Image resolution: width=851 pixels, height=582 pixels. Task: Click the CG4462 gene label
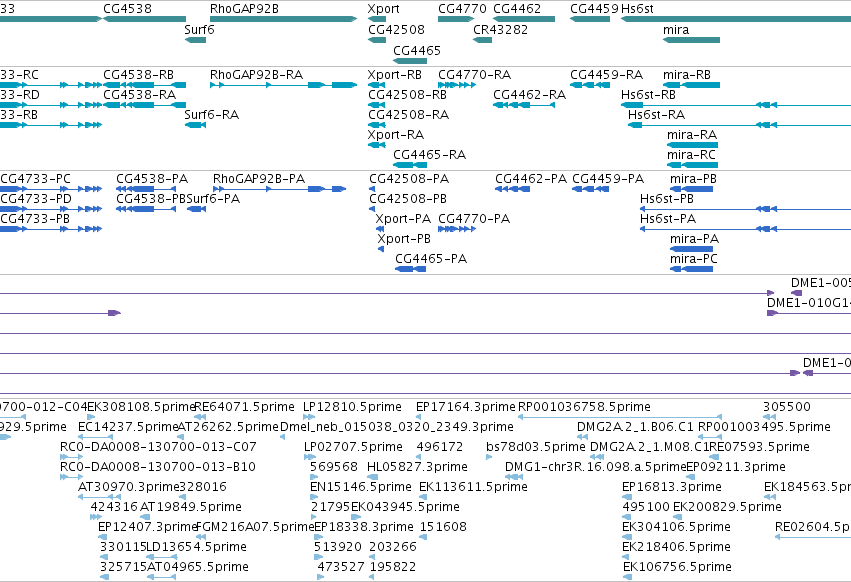(517, 9)
